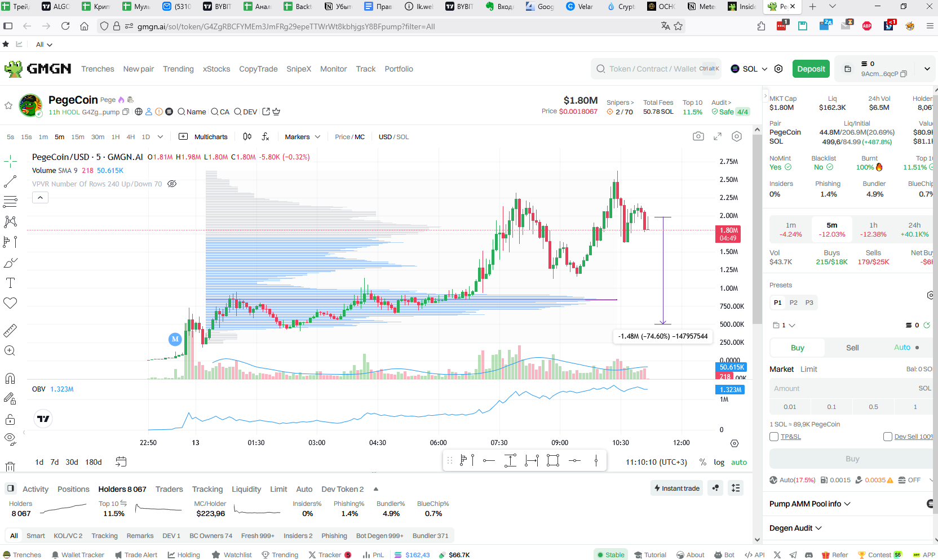Screen dimensions: 938x560
Task: Switch to the Liquidity tab
Action: pyautogui.click(x=246, y=489)
